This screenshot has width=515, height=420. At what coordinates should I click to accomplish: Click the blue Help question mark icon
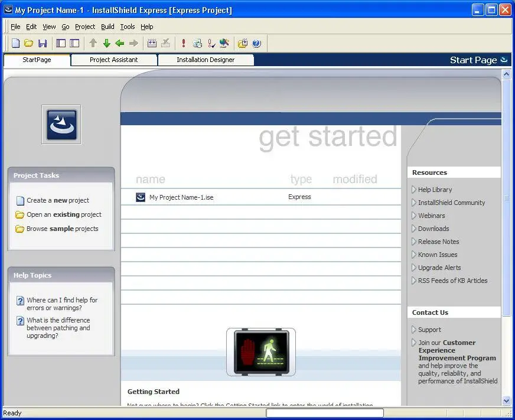(x=257, y=43)
